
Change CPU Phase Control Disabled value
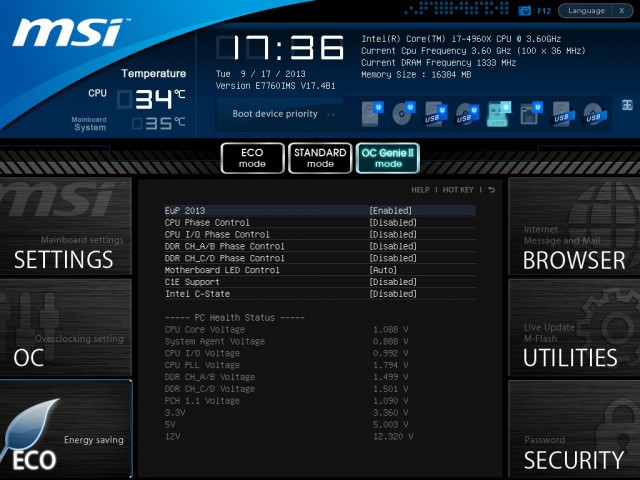(x=393, y=222)
